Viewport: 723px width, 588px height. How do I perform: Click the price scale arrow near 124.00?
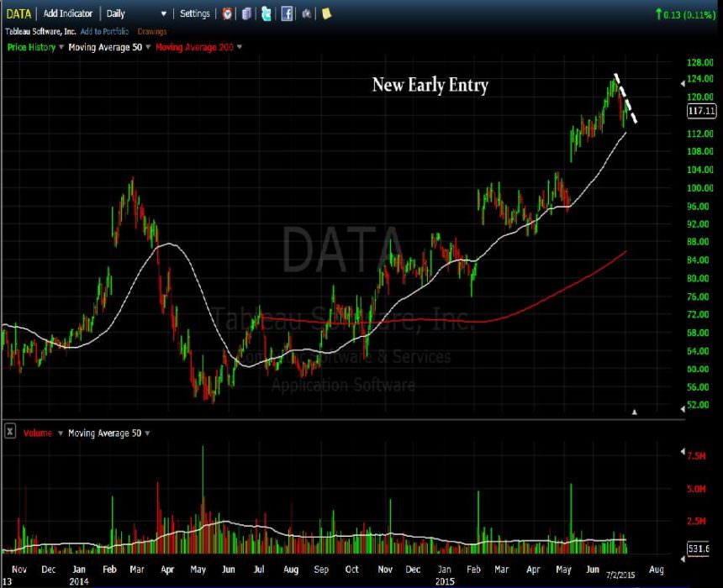(683, 83)
